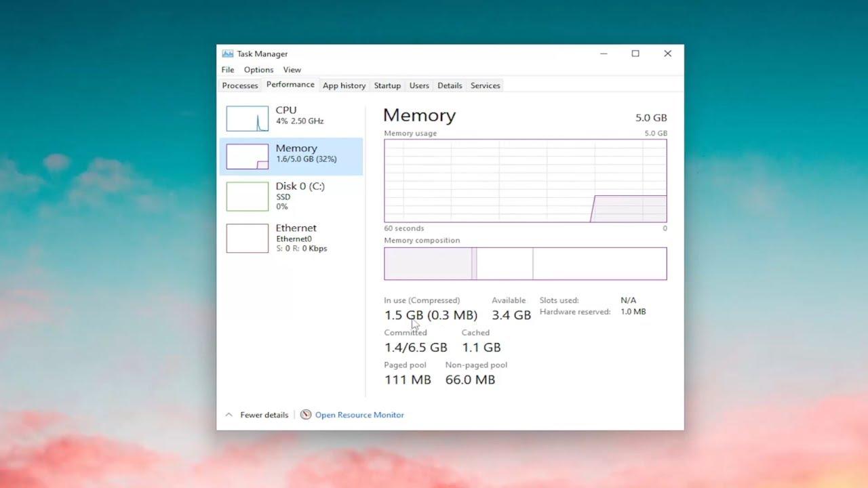Viewport: 868px width, 488px height.
Task: Click the Resource Monitor icon beside the link
Action: (x=306, y=415)
